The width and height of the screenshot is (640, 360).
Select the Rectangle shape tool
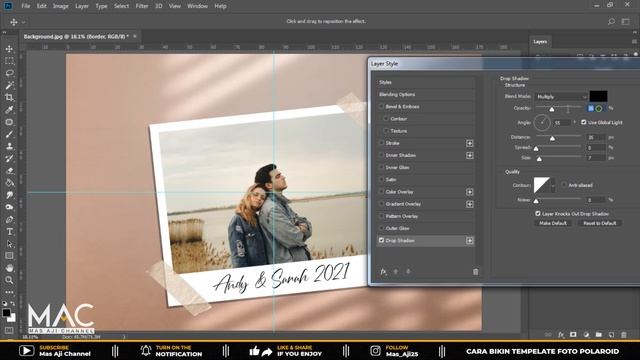click(x=9, y=256)
